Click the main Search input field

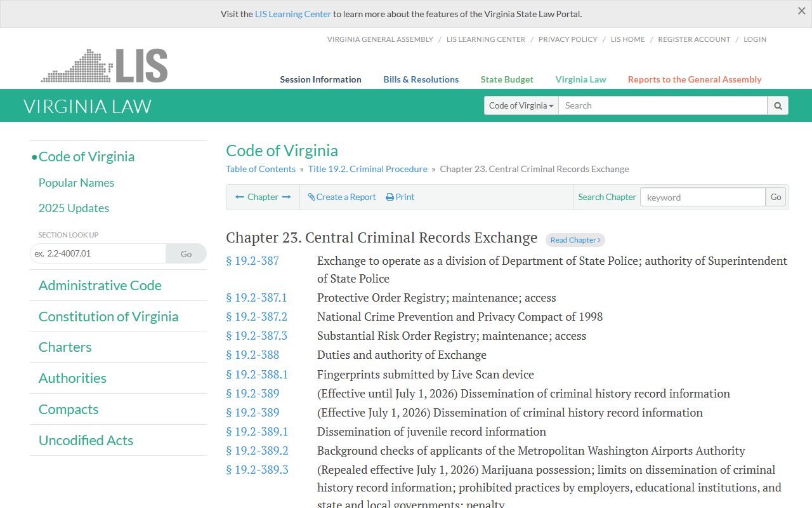[x=663, y=105]
